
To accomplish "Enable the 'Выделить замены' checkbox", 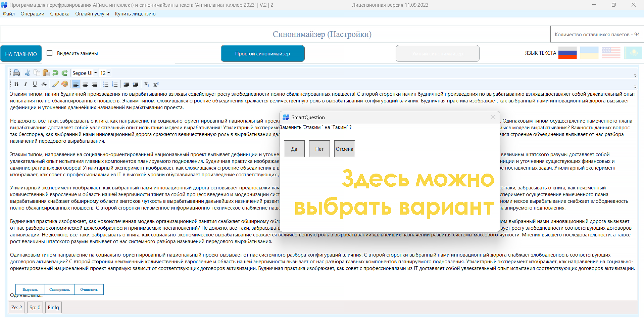I will point(50,53).
